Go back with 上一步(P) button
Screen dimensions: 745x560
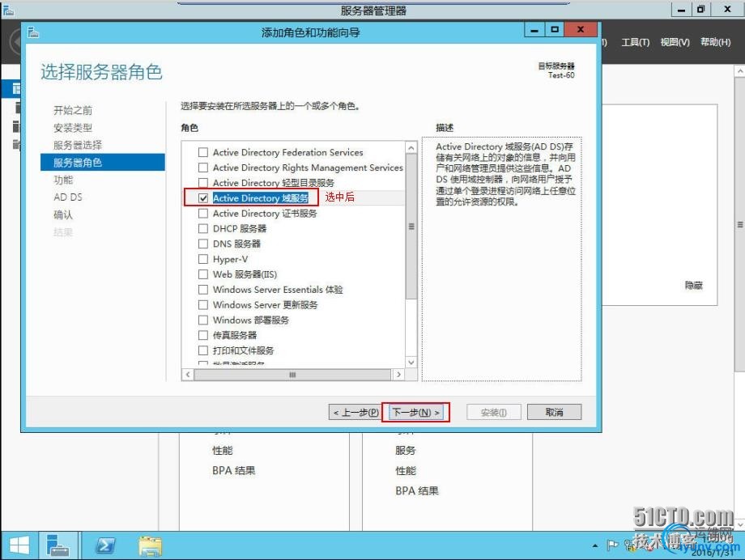point(355,412)
